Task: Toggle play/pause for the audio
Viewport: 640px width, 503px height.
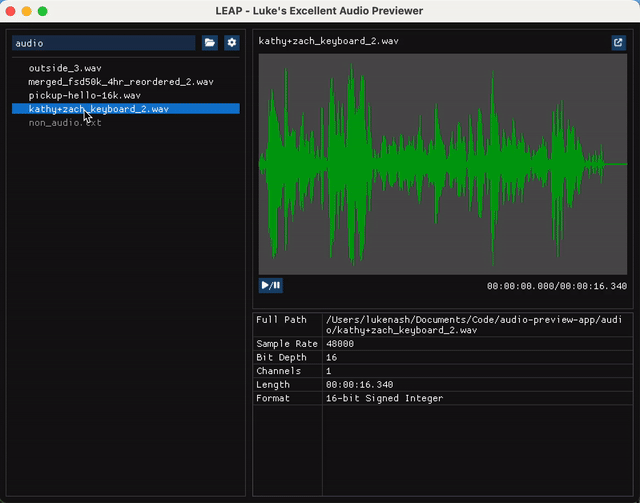Action: click(271, 285)
